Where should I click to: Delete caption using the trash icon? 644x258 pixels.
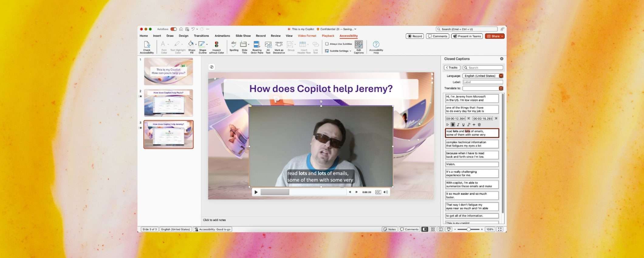pos(479,125)
